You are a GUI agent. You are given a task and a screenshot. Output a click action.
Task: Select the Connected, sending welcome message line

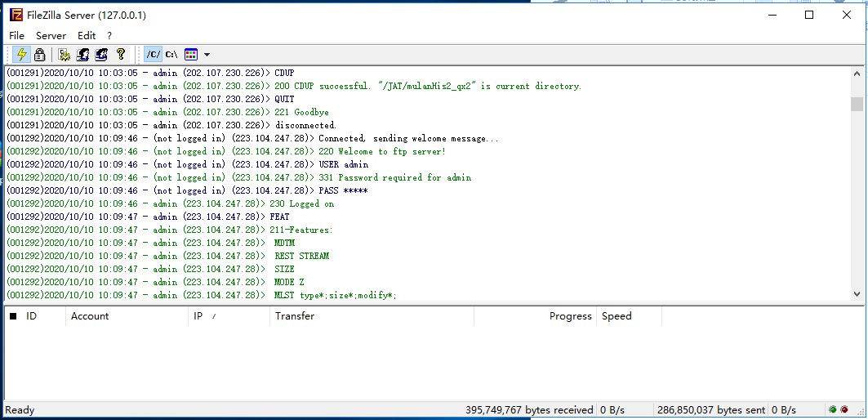click(252, 139)
